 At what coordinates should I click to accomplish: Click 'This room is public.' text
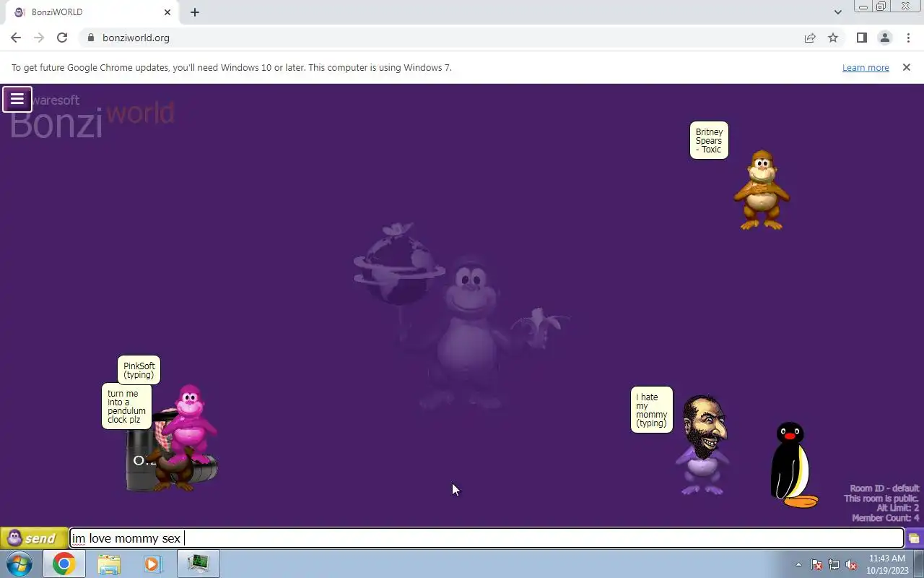881,499
